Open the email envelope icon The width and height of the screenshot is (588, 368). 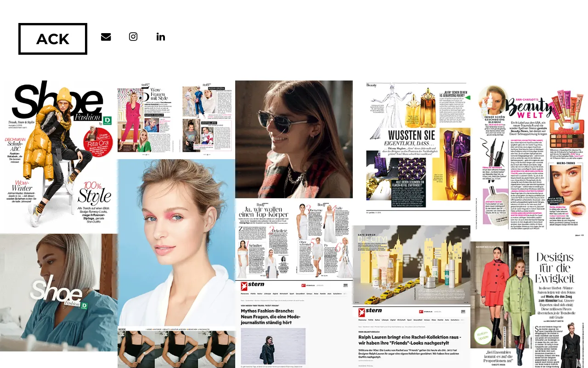pos(106,37)
